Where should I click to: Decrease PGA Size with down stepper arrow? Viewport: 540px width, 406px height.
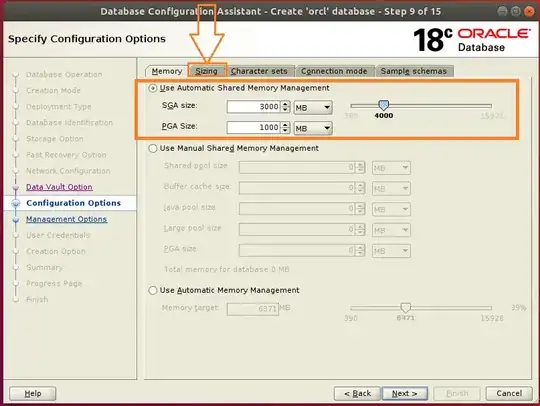click(285, 130)
